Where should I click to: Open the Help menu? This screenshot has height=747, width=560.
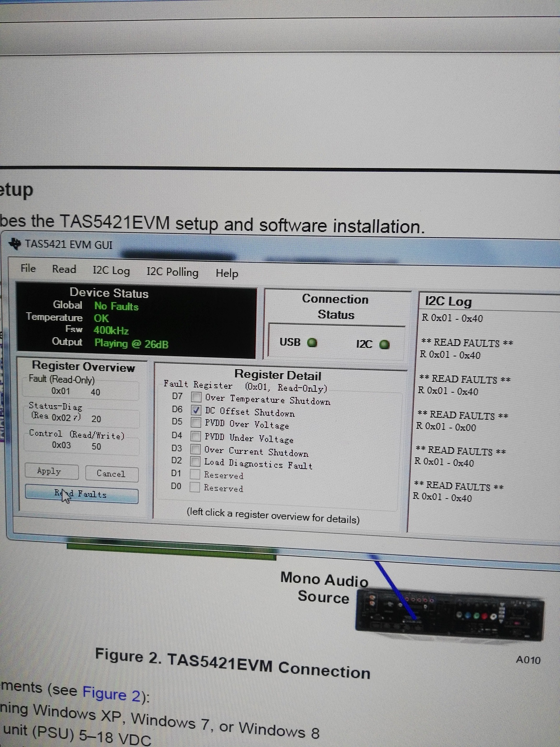(227, 273)
